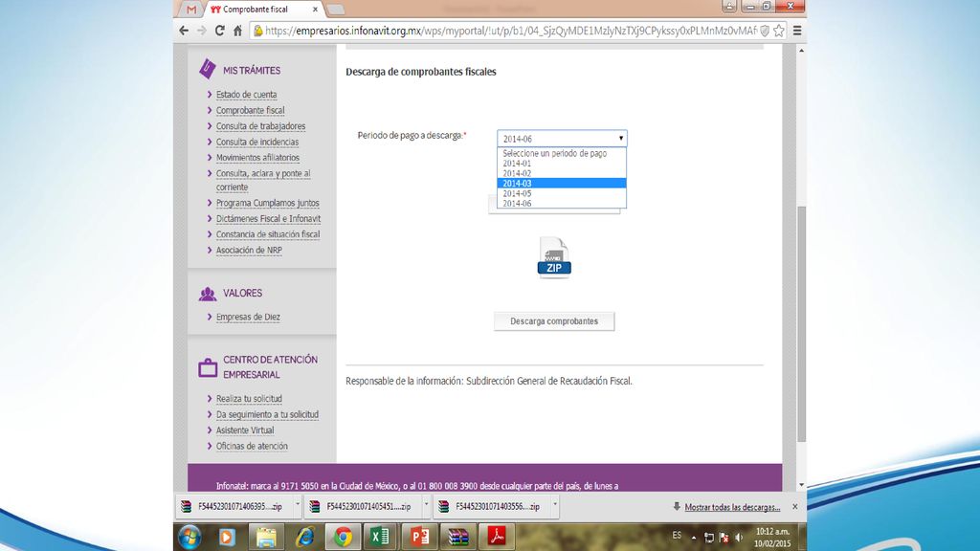Click the Valores people icon

click(208, 294)
